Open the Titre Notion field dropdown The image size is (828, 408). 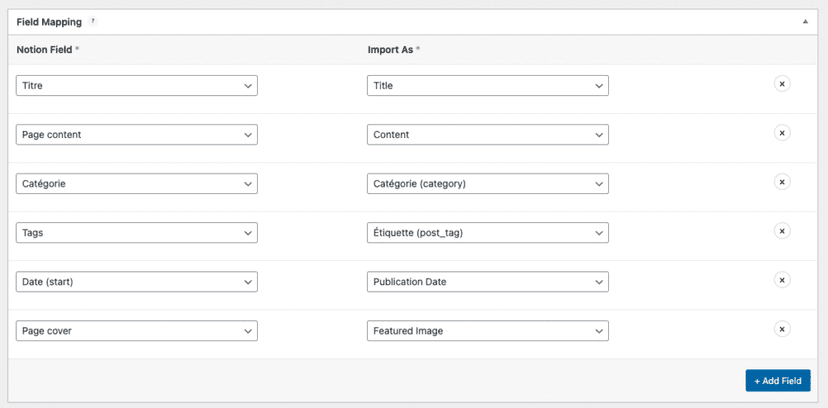(137, 86)
